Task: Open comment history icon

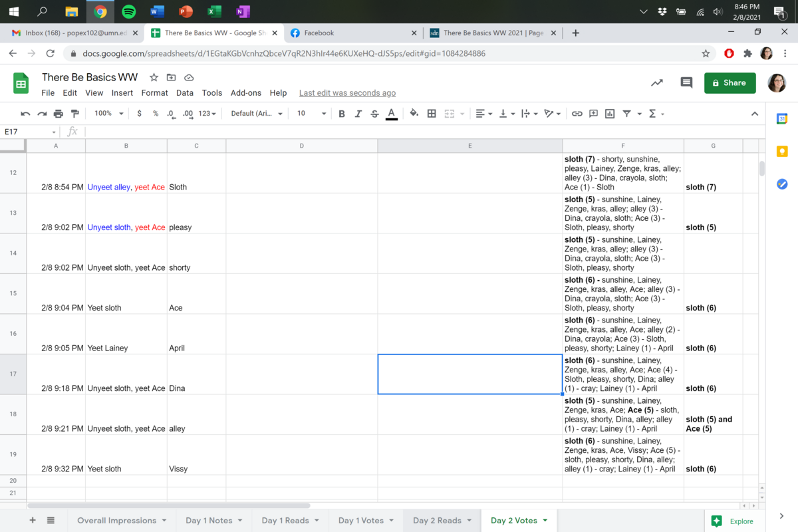Action: tap(686, 82)
